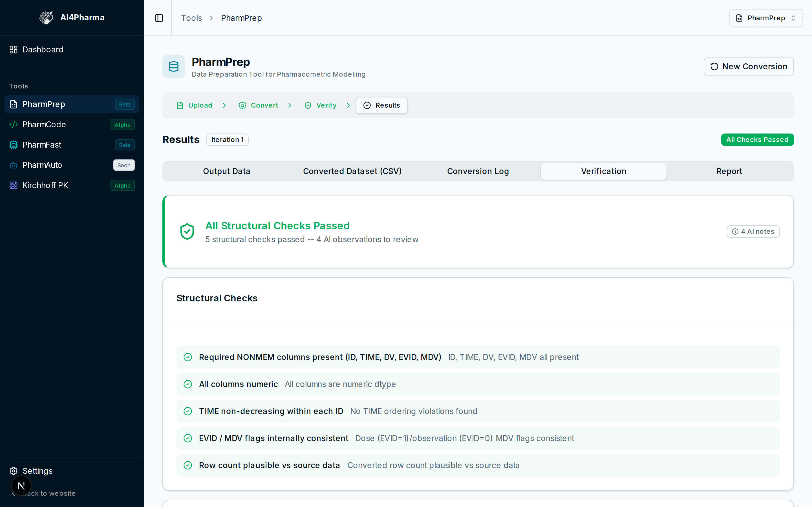Click the 4 AI notes badge
The image size is (812, 507).
(x=753, y=231)
